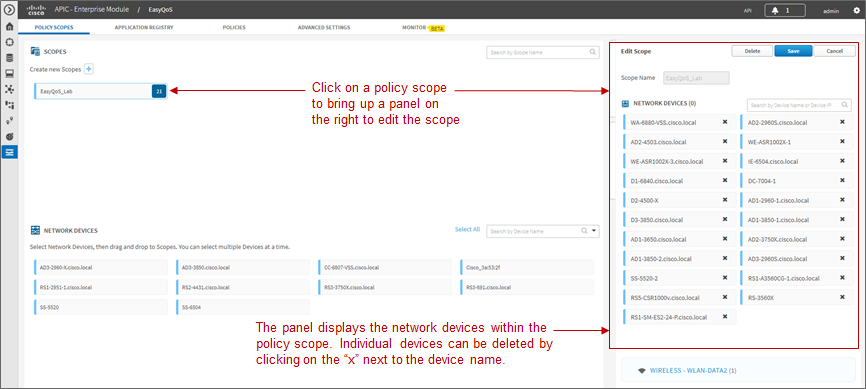866x389 pixels.
Task: Remove RS-3560X device using the x
Action: click(x=842, y=297)
